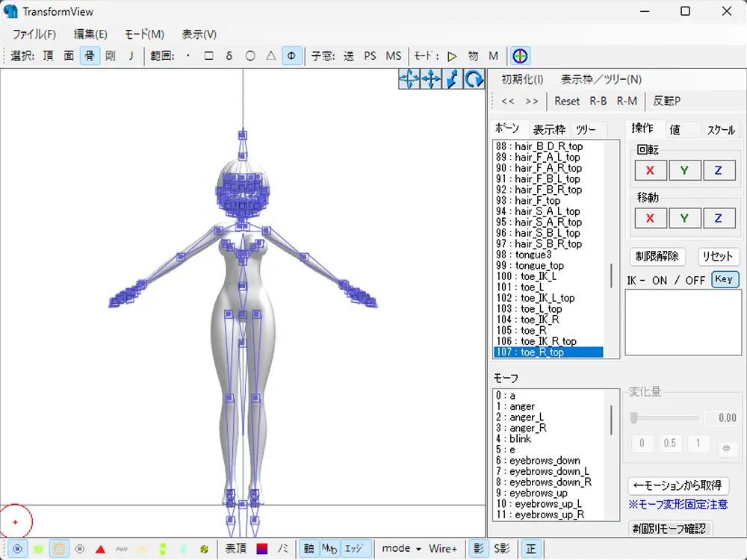Click the colored crosshair target icon in toolbar
Viewport: 747px width, 560px height.
pyautogui.click(x=521, y=56)
